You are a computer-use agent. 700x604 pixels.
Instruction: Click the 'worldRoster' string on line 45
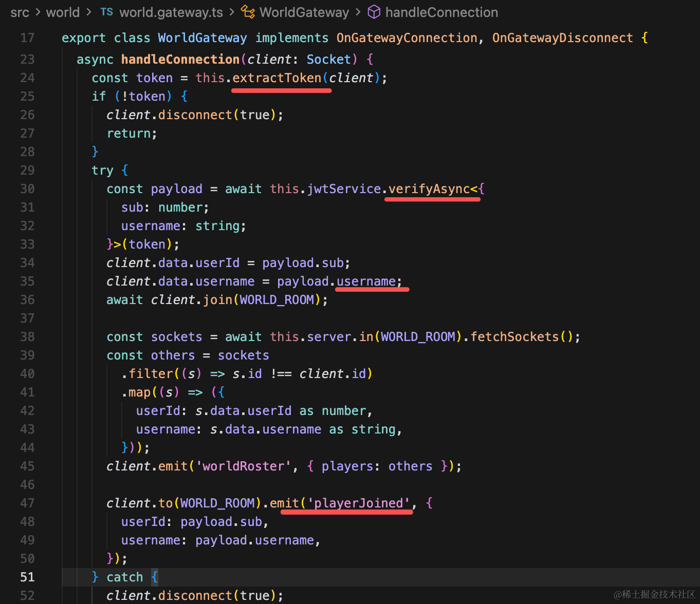244,466
